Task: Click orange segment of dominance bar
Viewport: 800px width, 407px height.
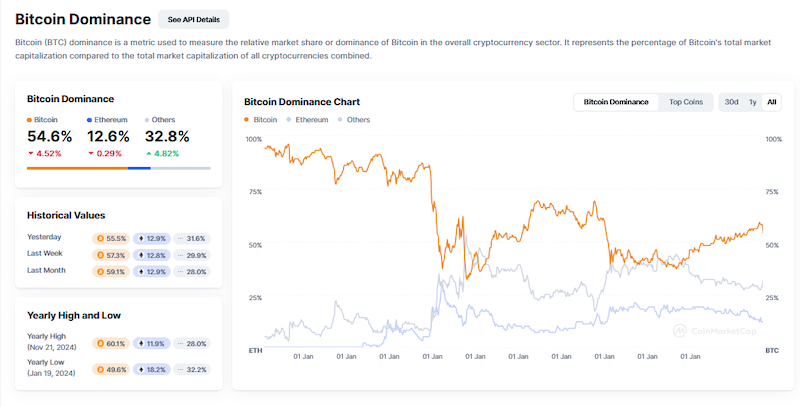Action: pos(76,168)
